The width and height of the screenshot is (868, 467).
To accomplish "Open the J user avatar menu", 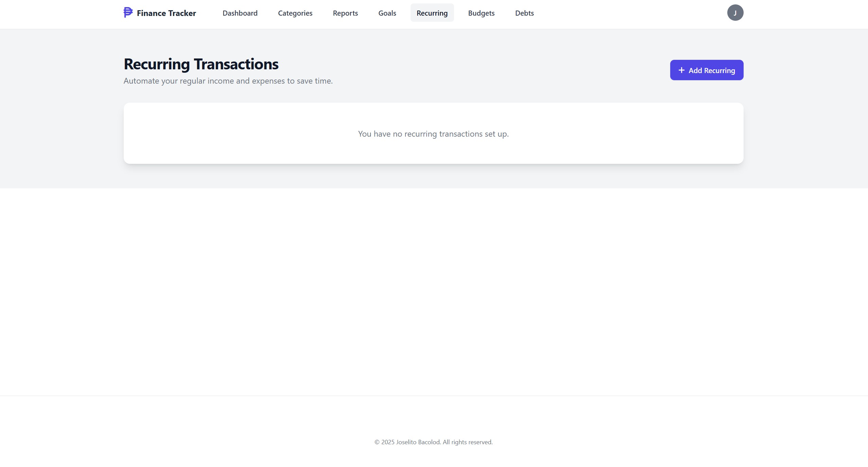I will tap(735, 13).
